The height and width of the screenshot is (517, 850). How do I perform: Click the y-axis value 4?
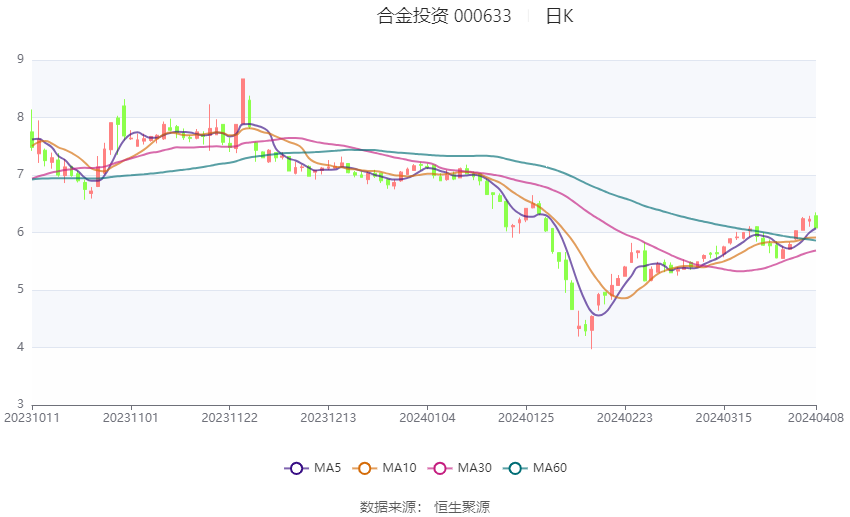coord(21,347)
